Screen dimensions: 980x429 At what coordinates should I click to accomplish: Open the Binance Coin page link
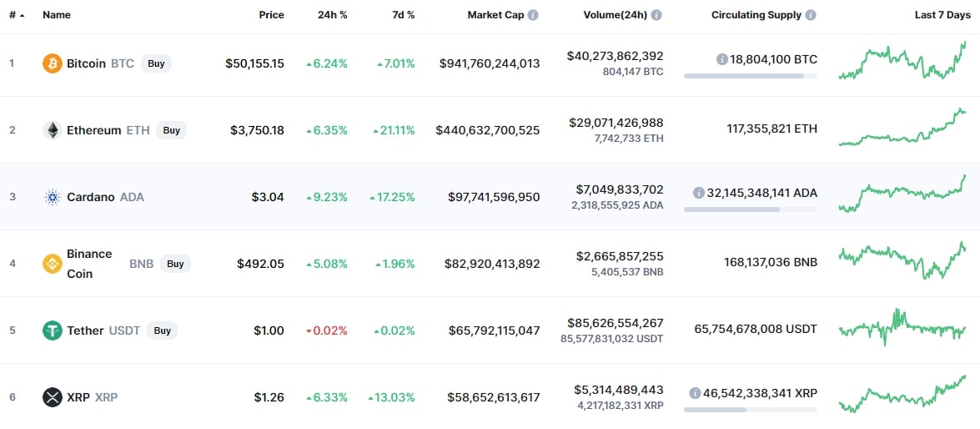(89, 264)
